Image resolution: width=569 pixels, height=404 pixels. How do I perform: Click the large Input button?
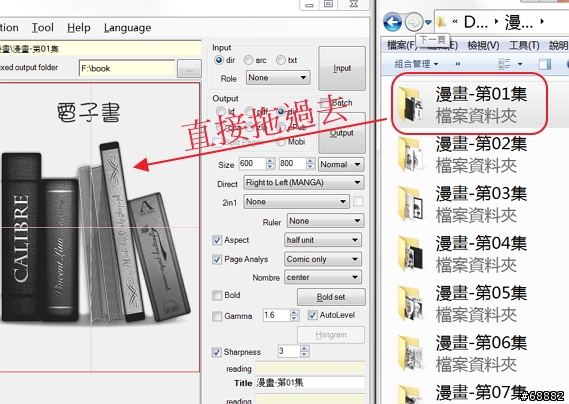click(x=342, y=68)
